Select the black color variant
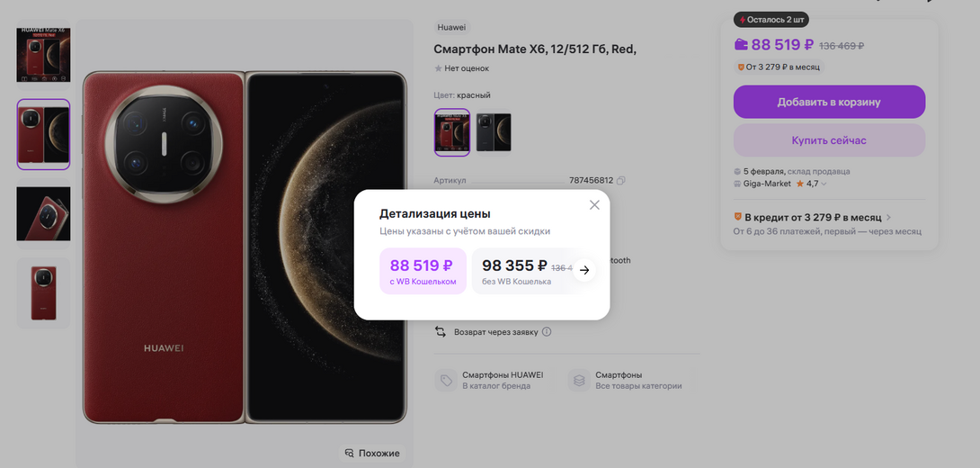 pyautogui.click(x=493, y=132)
